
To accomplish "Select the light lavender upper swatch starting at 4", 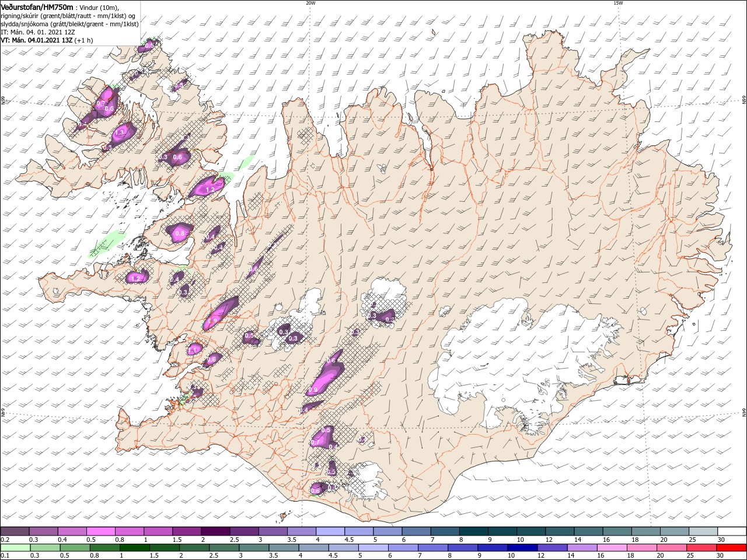I will click(330, 531).
